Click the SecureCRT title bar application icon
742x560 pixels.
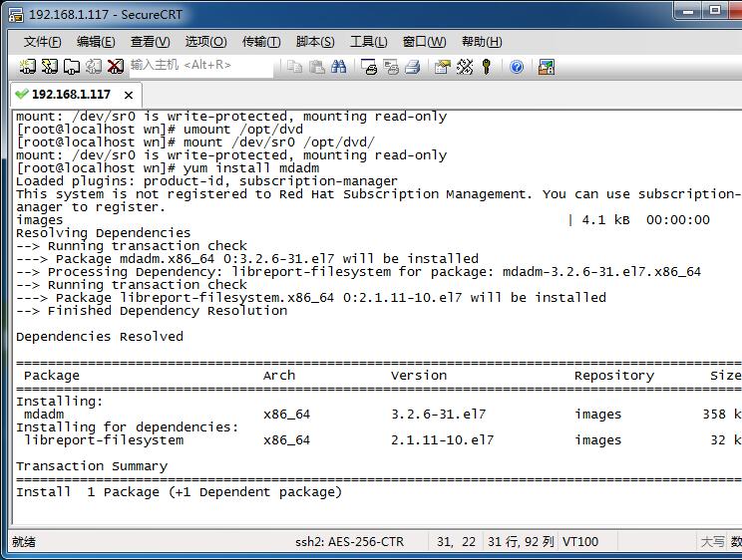pos(15,15)
